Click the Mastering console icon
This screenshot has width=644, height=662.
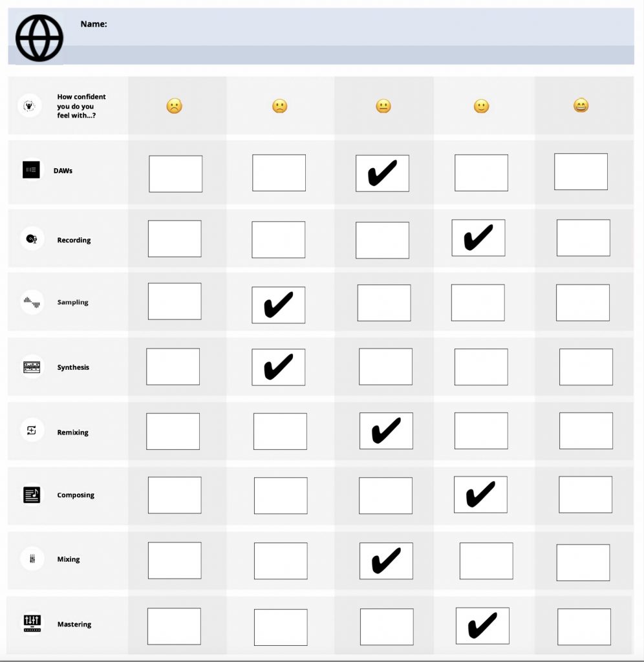(32, 623)
